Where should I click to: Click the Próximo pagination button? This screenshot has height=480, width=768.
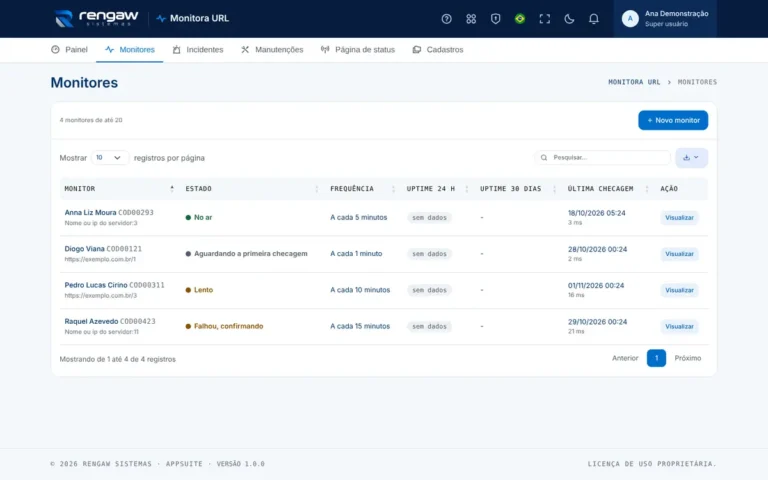pos(688,358)
